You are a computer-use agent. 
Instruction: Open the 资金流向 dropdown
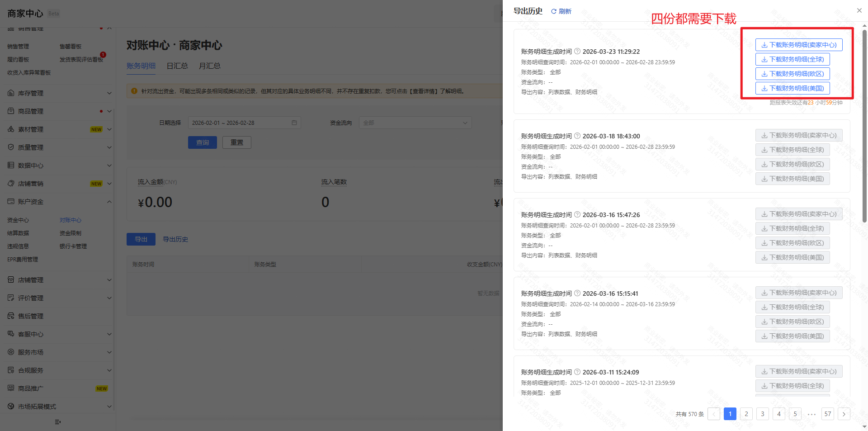pos(415,123)
